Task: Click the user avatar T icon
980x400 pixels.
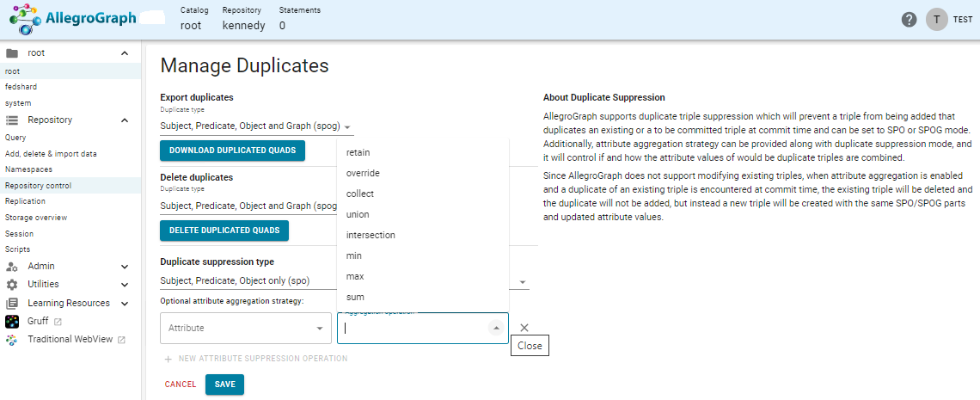Action: (936, 20)
